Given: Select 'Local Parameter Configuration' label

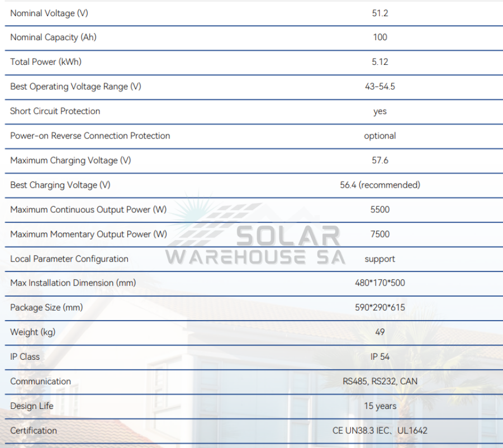Looking at the screenshot, I should (69, 259).
